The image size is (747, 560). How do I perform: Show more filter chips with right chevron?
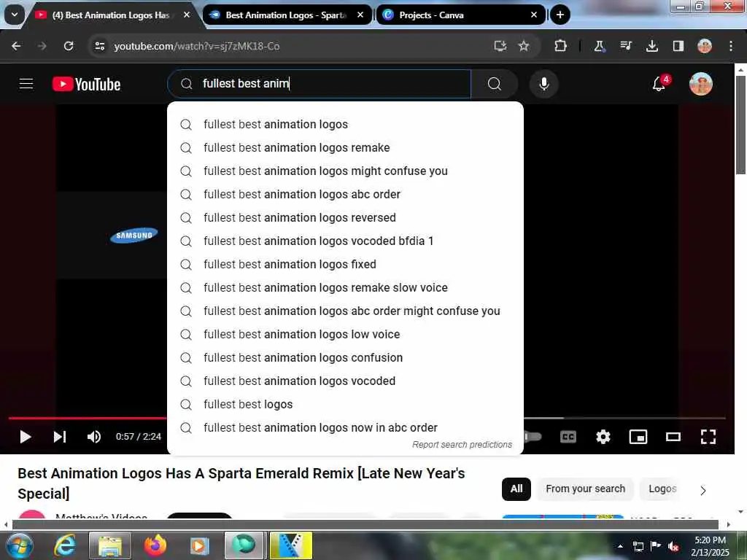pyautogui.click(x=703, y=490)
